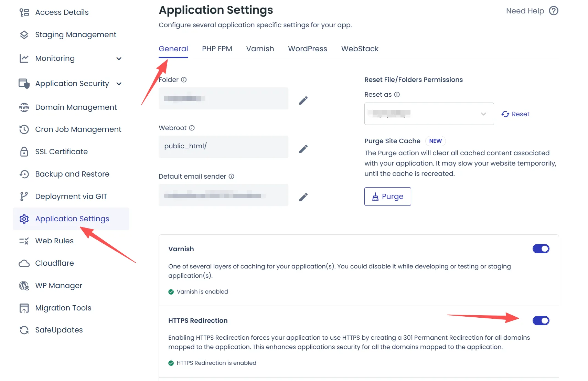Screen dimensions: 588x381
Task: Click the Webroot info icon
Action: click(x=192, y=128)
